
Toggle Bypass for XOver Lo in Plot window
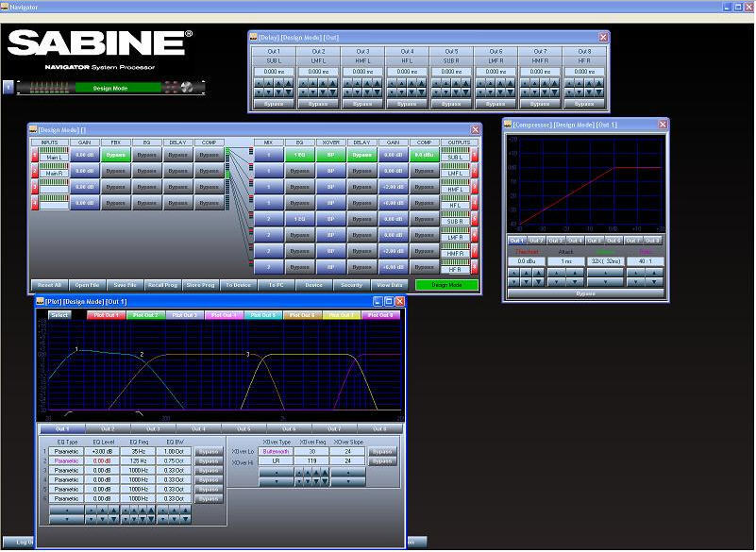(x=383, y=452)
